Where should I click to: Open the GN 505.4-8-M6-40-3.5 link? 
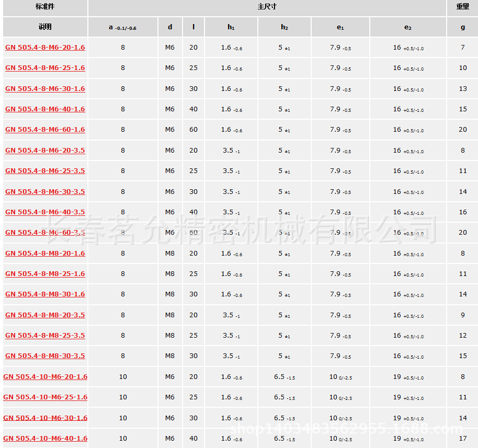(x=45, y=212)
